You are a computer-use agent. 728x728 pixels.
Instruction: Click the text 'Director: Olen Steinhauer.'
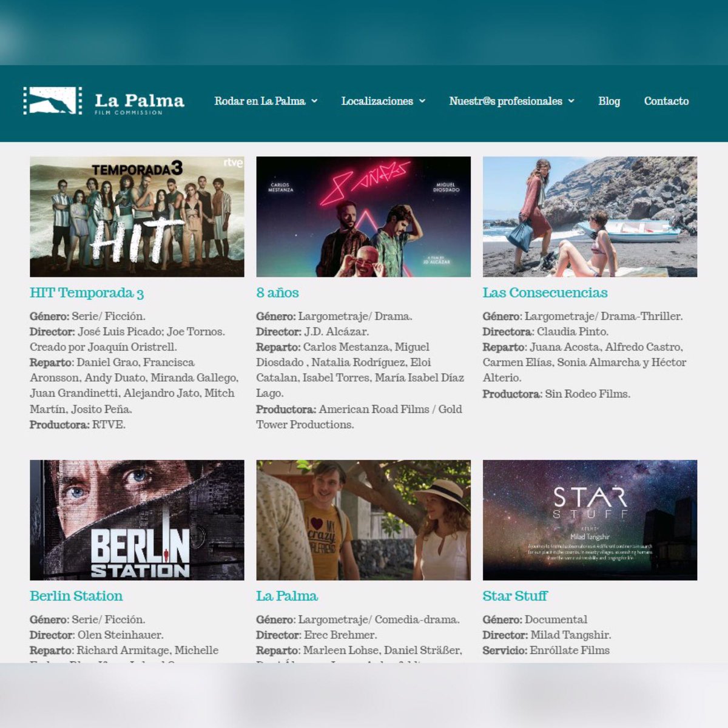[96, 635]
